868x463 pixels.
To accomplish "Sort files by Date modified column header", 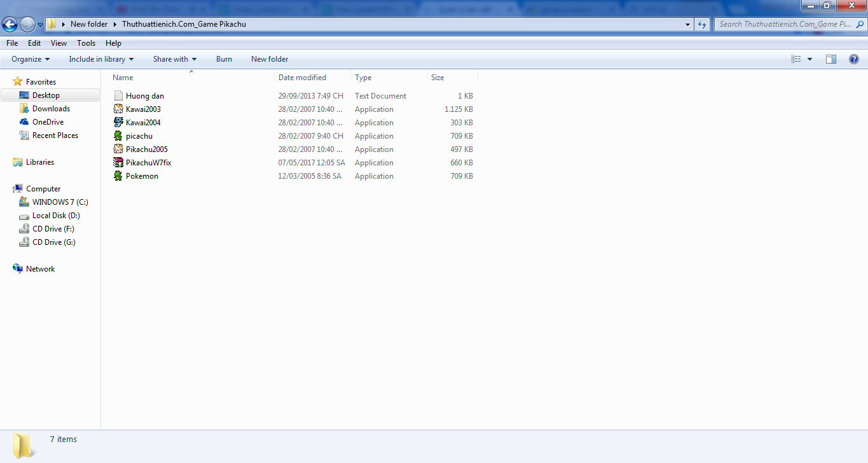I will pos(312,78).
